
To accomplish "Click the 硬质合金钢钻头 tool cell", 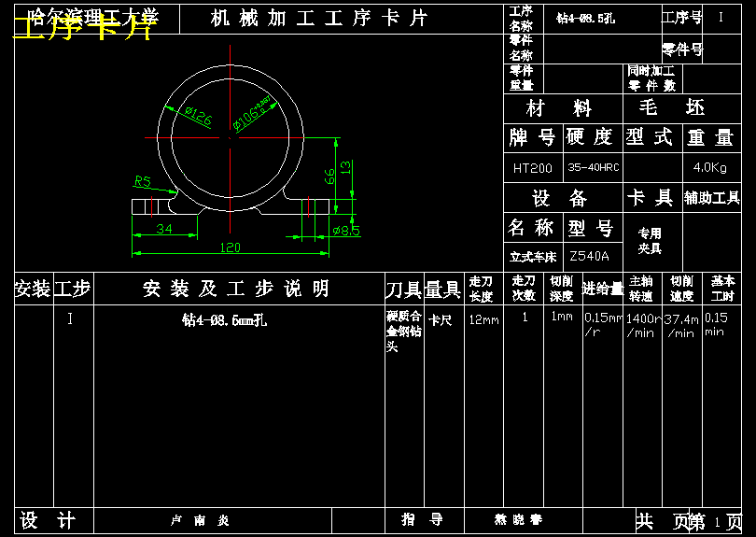I will [x=404, y=332].
